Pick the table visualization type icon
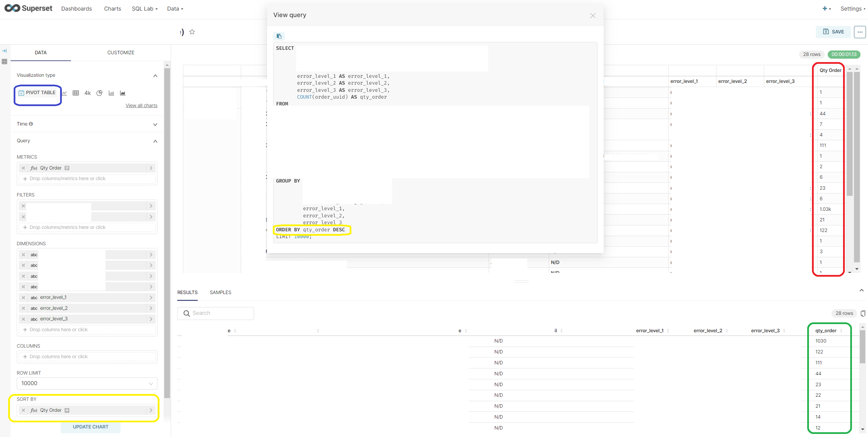Image resolution: width=868 pixels, height=437 pixels. [76, 93]
